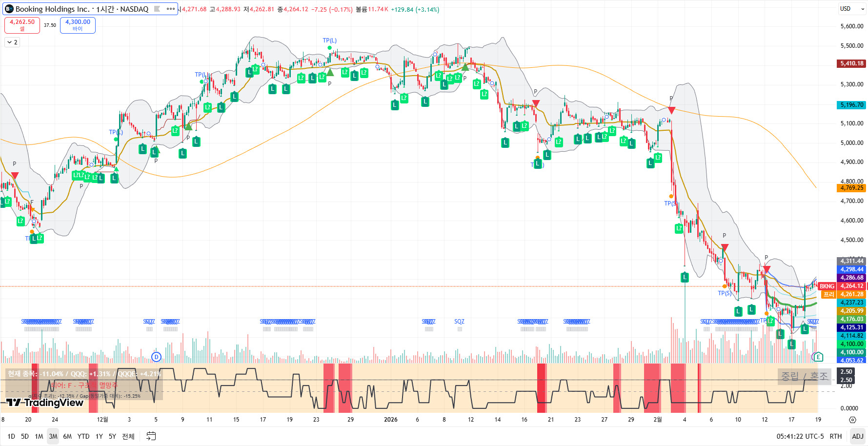Click the red 5,410.18 price label

coord(851,63)
